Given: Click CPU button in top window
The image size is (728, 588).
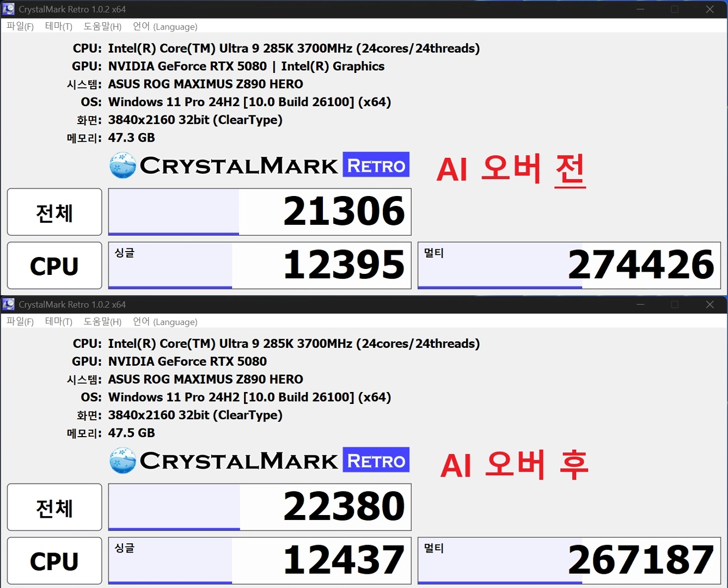Looking at the screenshot, I should tap(54, 266).
